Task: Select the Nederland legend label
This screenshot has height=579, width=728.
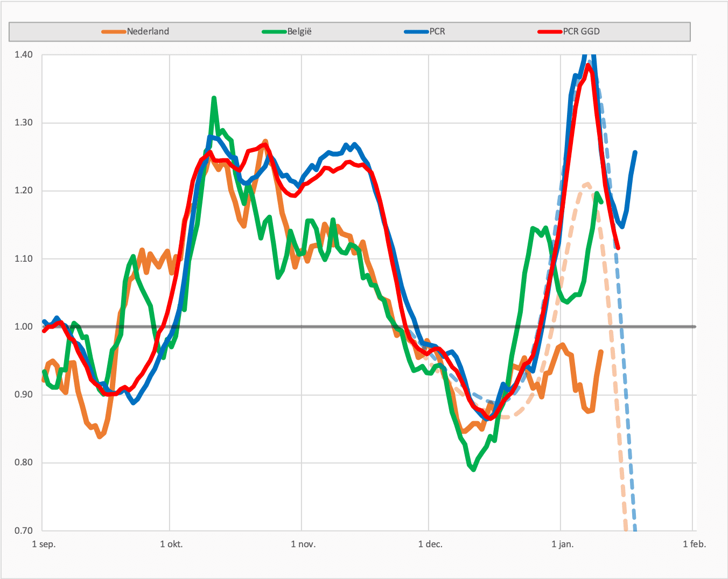Action: pyautogui.click(x=148, y=31)
